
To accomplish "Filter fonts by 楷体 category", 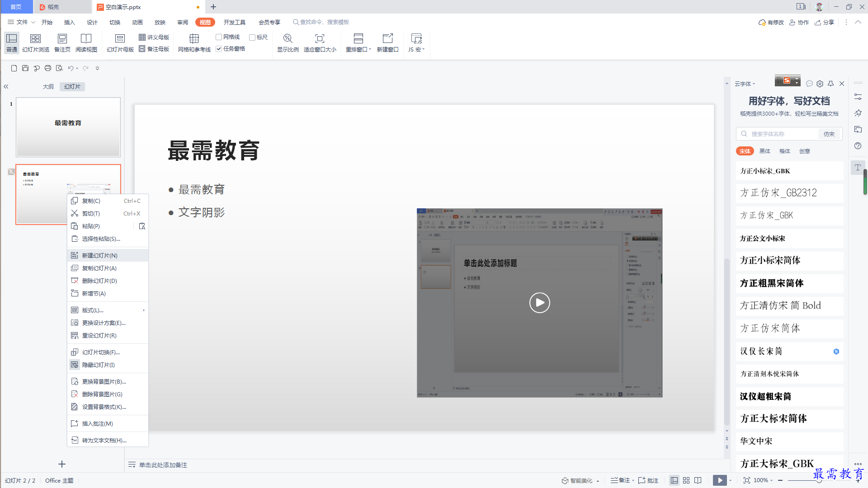I will pos(785,151).
